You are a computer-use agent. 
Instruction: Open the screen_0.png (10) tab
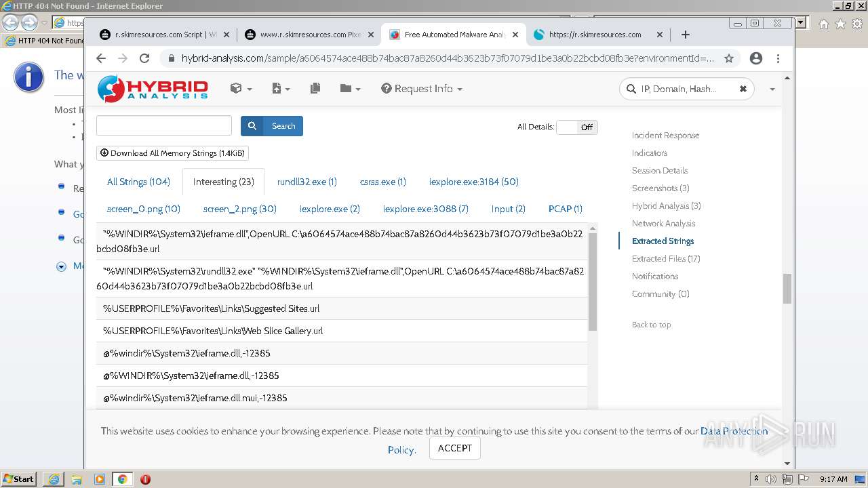click(x=144, y=209)
